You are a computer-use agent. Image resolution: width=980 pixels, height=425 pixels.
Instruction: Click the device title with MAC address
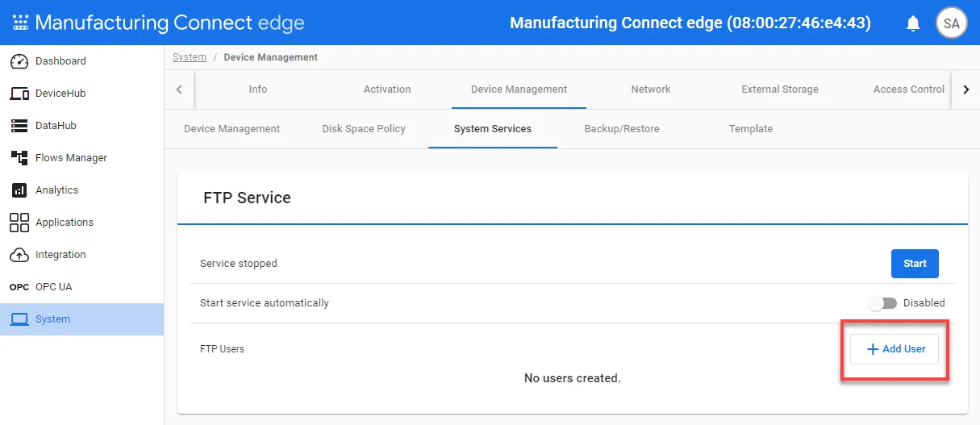[690, 23]
